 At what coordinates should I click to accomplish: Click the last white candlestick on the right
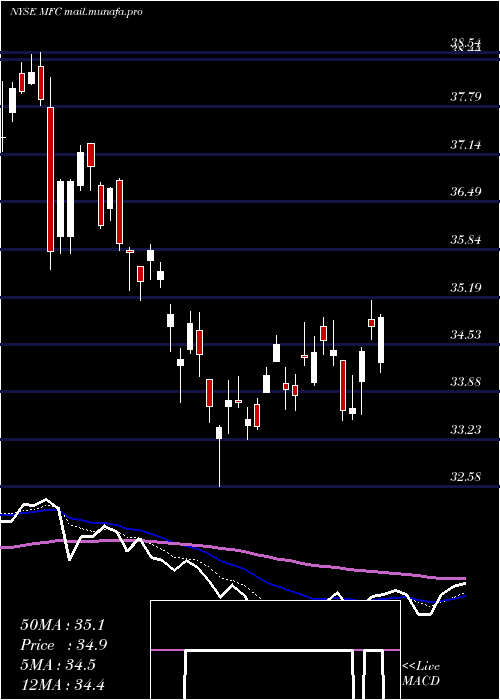pyautogui.click(x=381, y=343)
